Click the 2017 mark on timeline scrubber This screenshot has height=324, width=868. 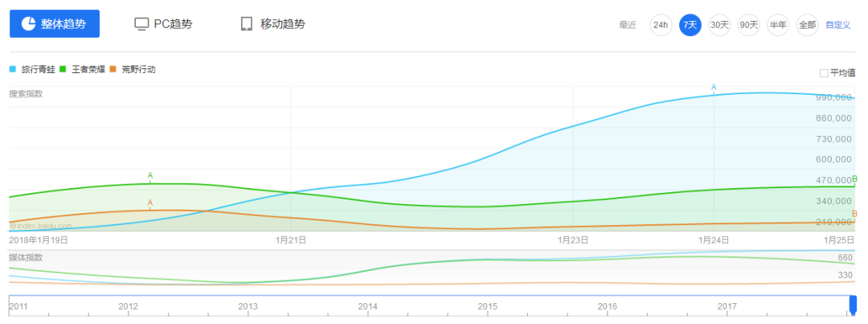727,306
